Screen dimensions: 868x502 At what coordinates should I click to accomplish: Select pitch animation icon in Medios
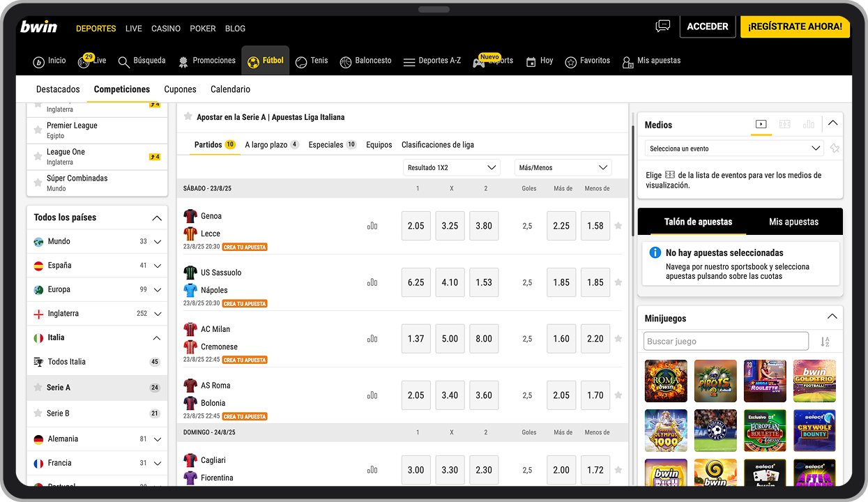[x=785, y=124]
